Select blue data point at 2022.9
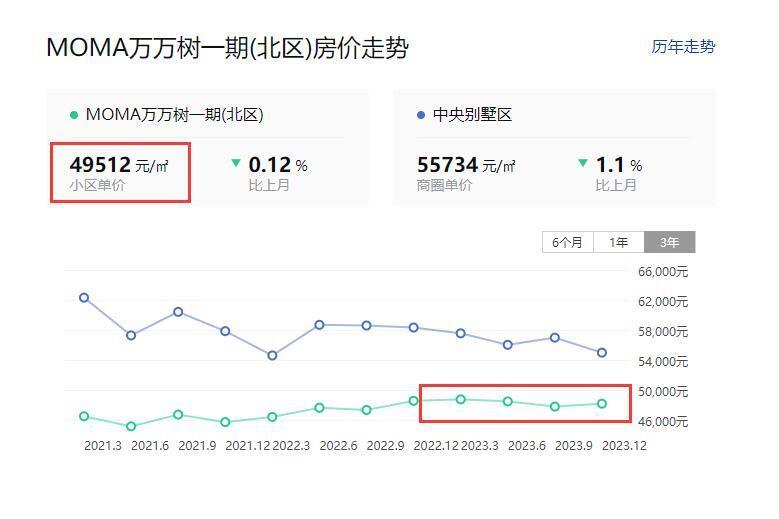The image size is (779, 519). pos(366,326)
